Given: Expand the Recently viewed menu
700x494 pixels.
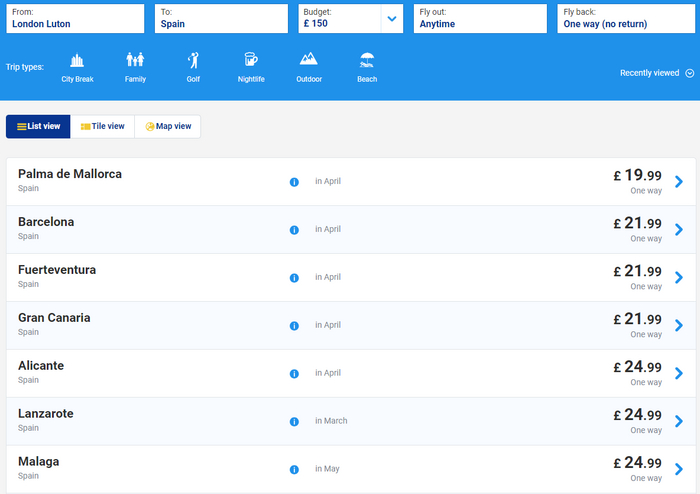Looking at the screenshot, I should [649, 73].
